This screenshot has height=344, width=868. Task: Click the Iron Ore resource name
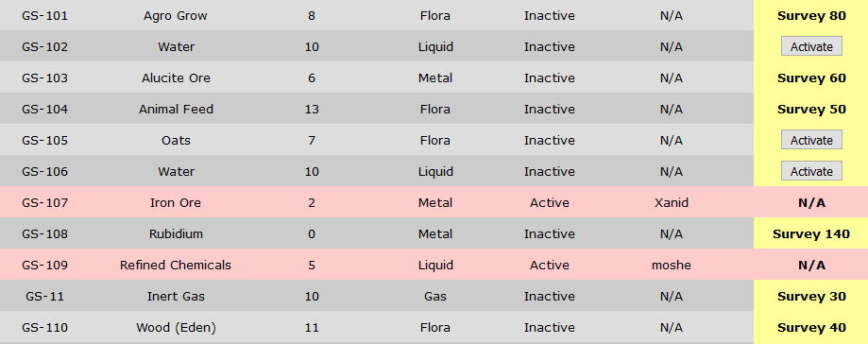click(x=176, y=203)
